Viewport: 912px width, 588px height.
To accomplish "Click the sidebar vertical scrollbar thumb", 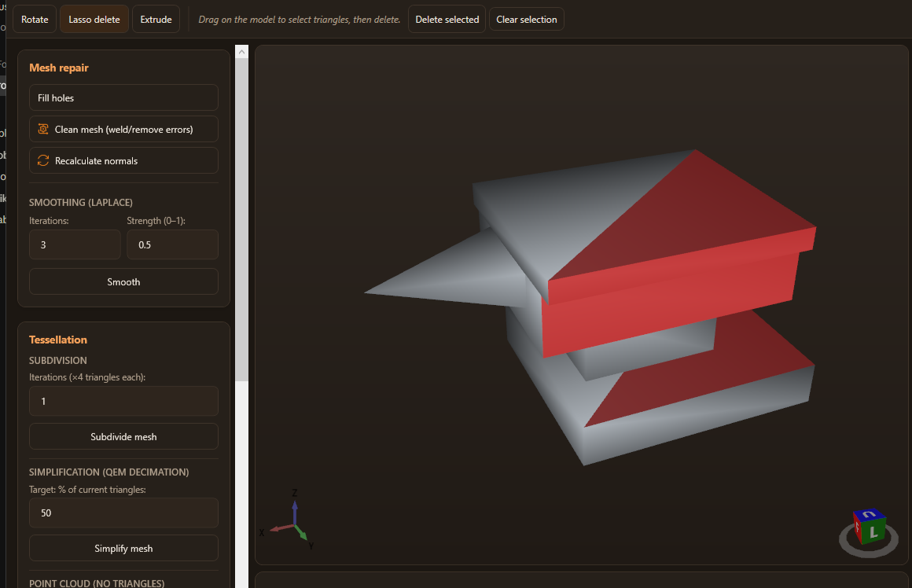I will pos(241,220).
